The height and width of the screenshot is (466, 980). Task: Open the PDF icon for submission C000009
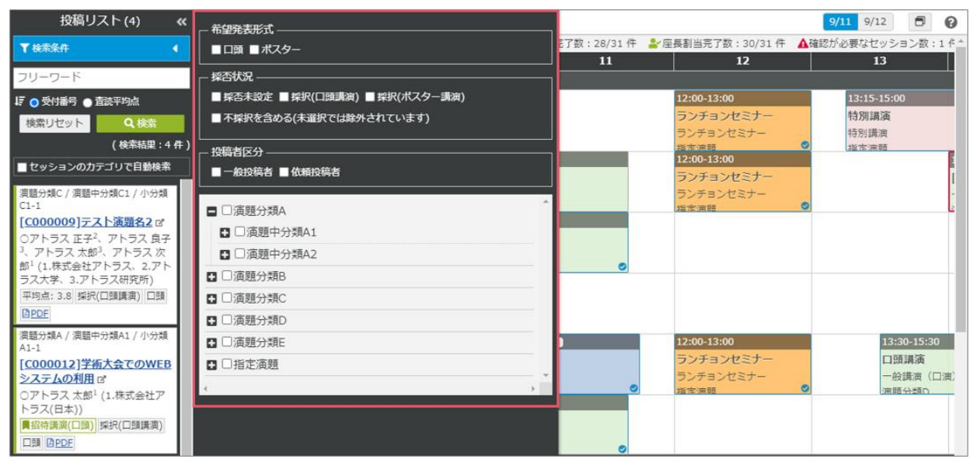click(34, 313)
